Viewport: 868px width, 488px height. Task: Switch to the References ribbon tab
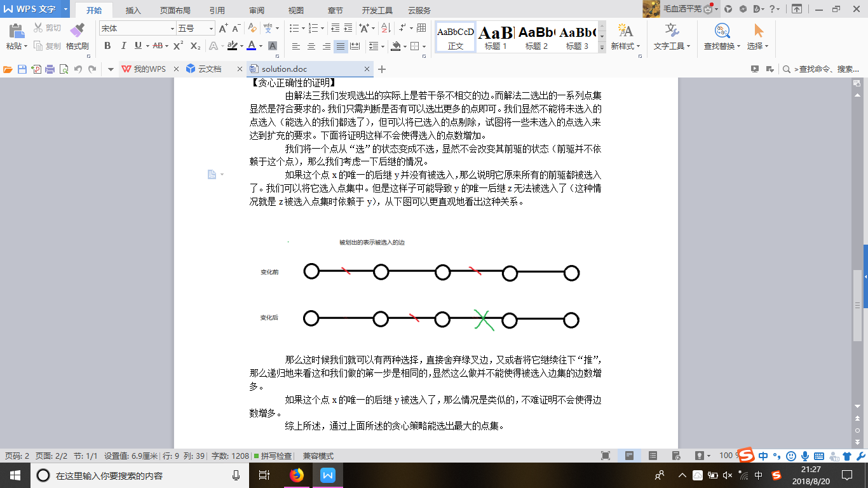[217, 10]
